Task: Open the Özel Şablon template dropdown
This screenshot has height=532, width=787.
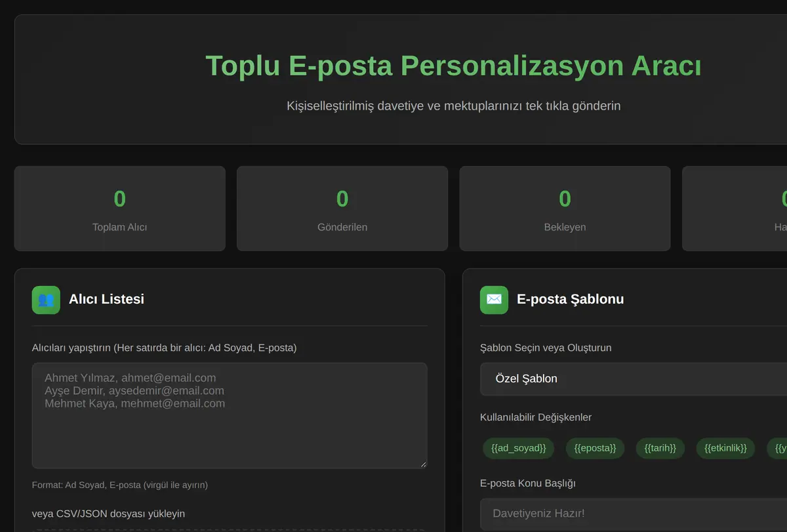Action: click(x=634, y=379)
